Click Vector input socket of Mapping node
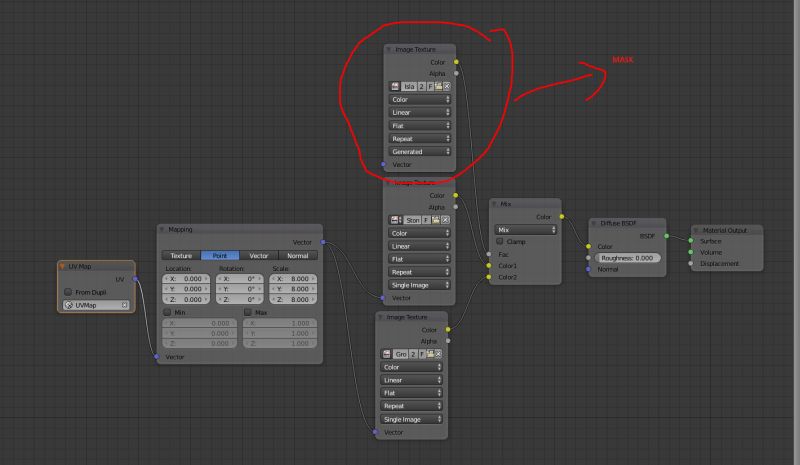 [157, 357]
